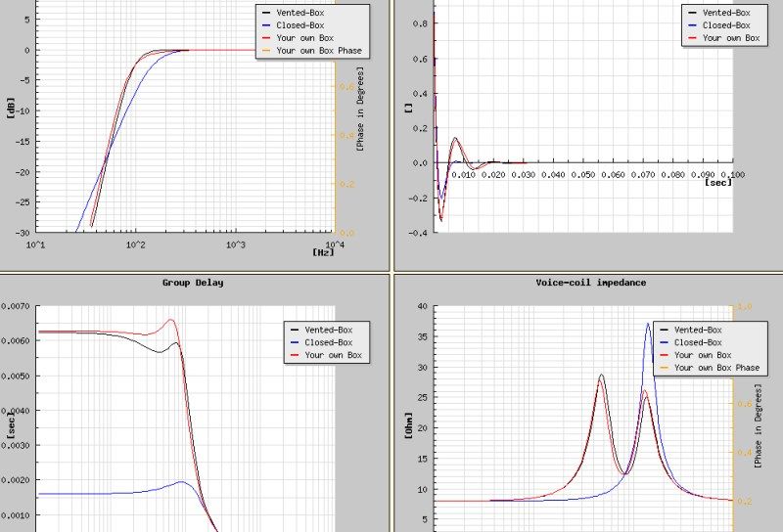Click the 15 tick on the Ohm axis
This screenshot has height=532, width=783.
pos(423,459)
